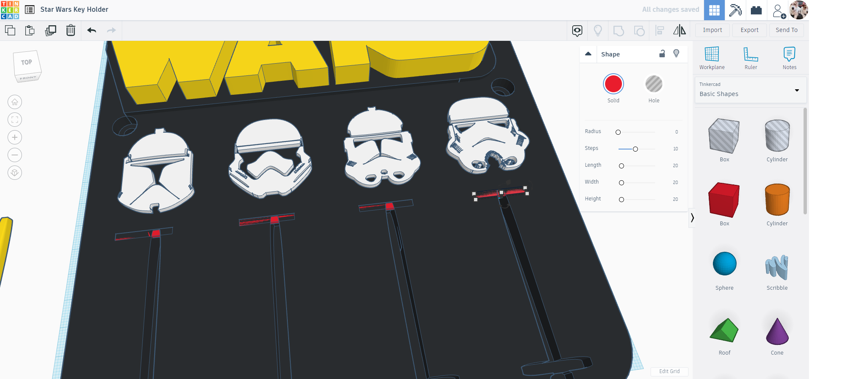This screenshot has width=868, height=379.
Task: Click the Align tool icon
Action: [x=659, y=30]
